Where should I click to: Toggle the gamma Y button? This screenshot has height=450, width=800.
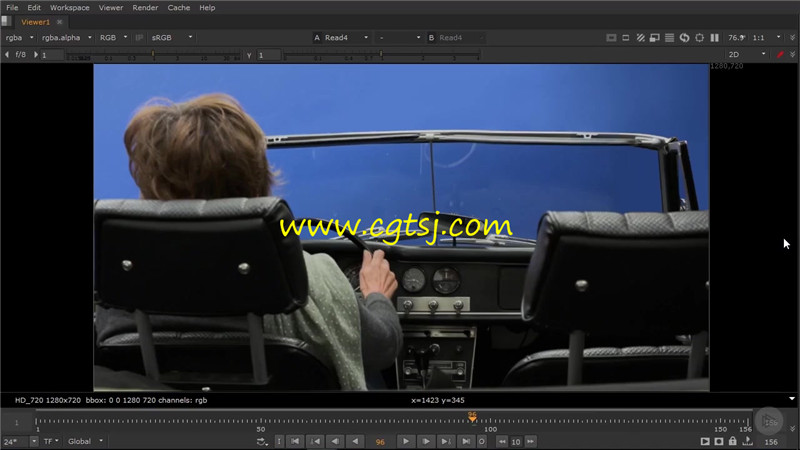[249, 55]
